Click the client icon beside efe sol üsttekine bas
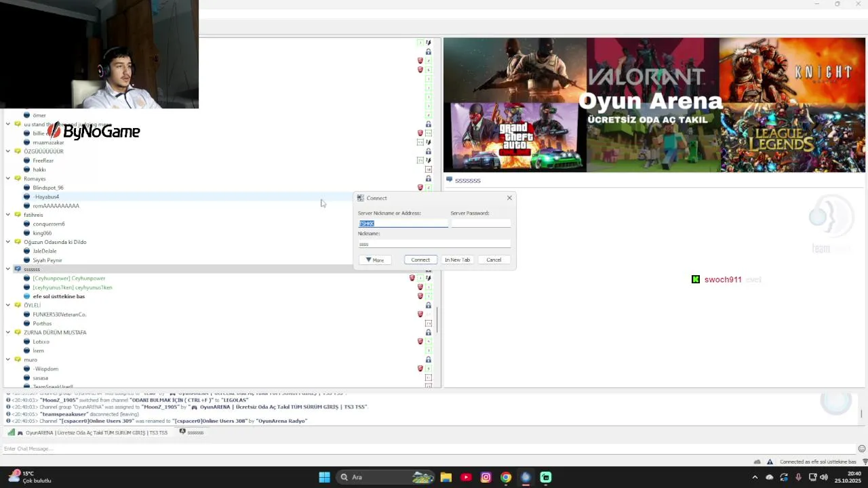 tap(27, 296)
